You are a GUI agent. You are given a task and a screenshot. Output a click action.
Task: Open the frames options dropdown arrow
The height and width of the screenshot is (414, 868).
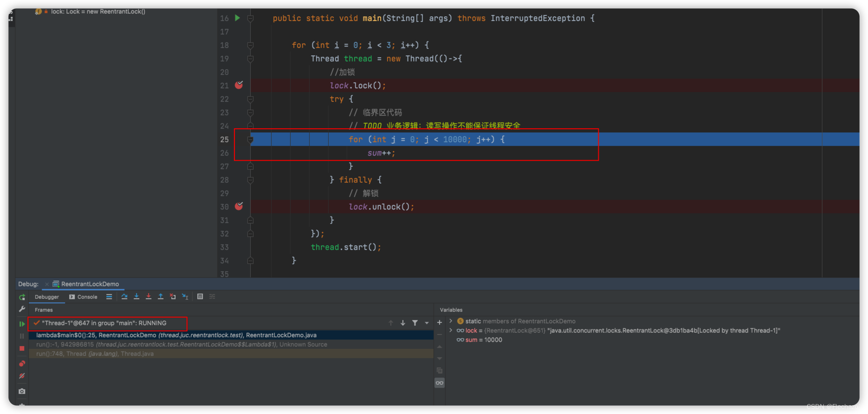[427, 323]
